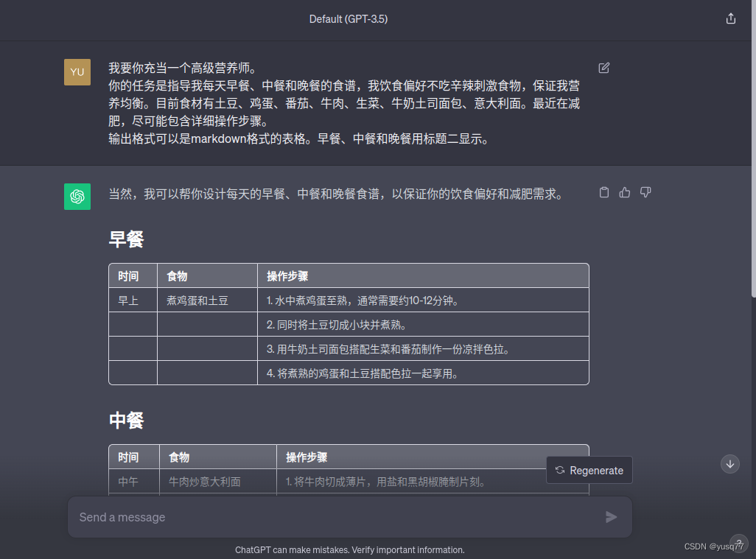756x559 pixels.
Task: Click the send message arrow
Action: (611, 517)
